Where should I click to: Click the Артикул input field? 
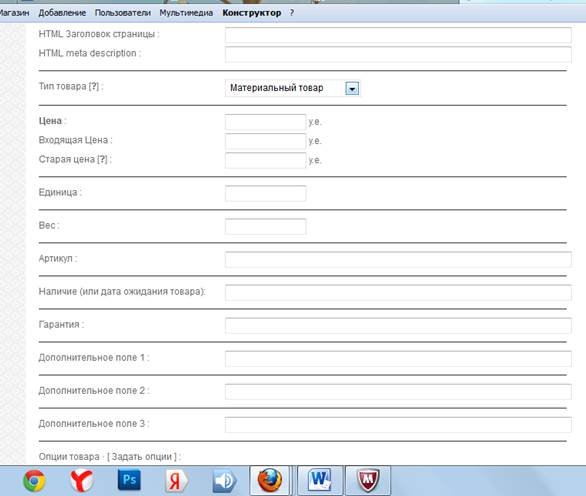pos(398,259)
